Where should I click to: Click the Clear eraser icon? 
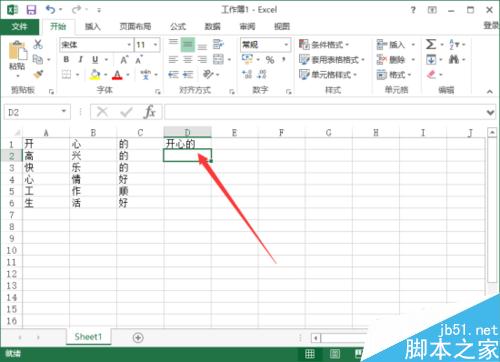point(431,74)
